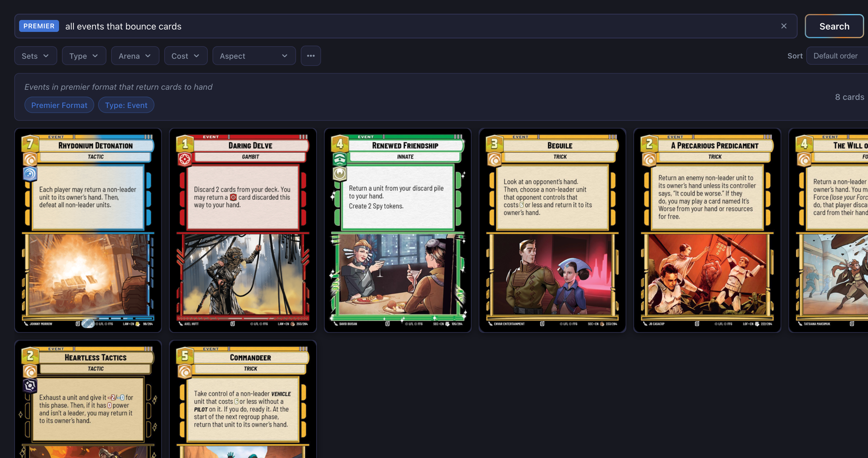Open the Beguile card thumbnail
The width and height of the screenshot is (868, 458).
point(552,230)
